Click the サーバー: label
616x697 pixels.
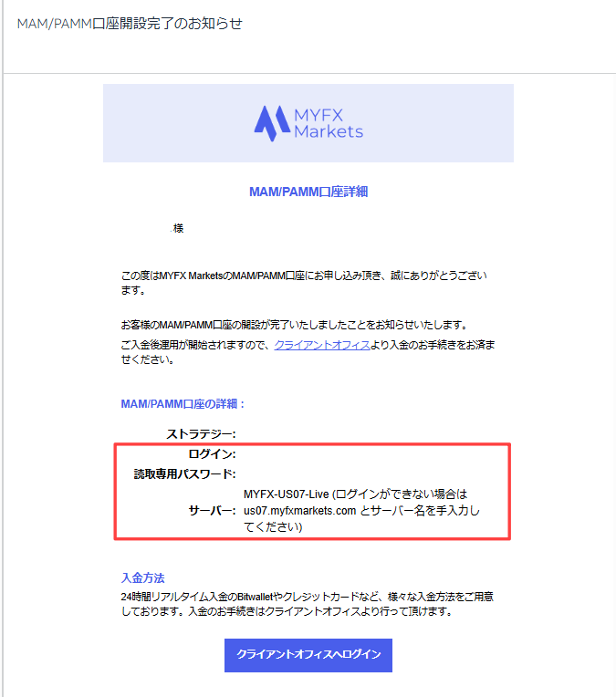tap(212, 510)
